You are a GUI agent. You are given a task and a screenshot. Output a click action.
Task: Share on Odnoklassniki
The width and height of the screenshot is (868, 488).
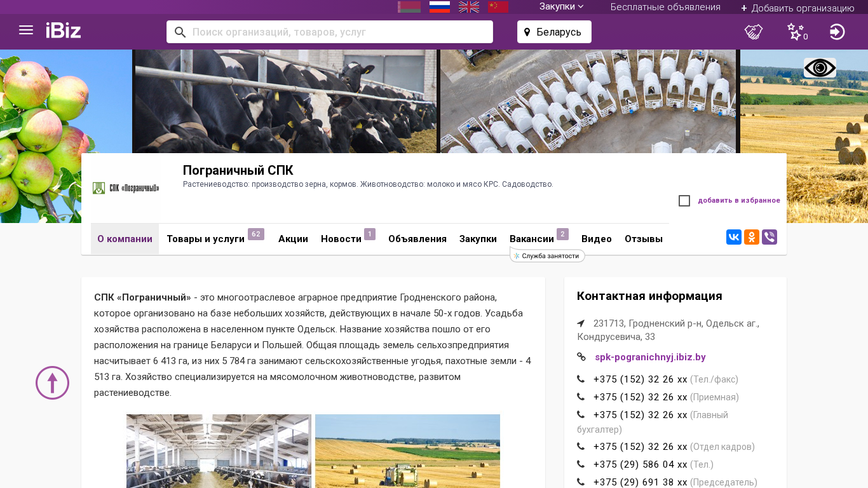(x=752, y=237)
